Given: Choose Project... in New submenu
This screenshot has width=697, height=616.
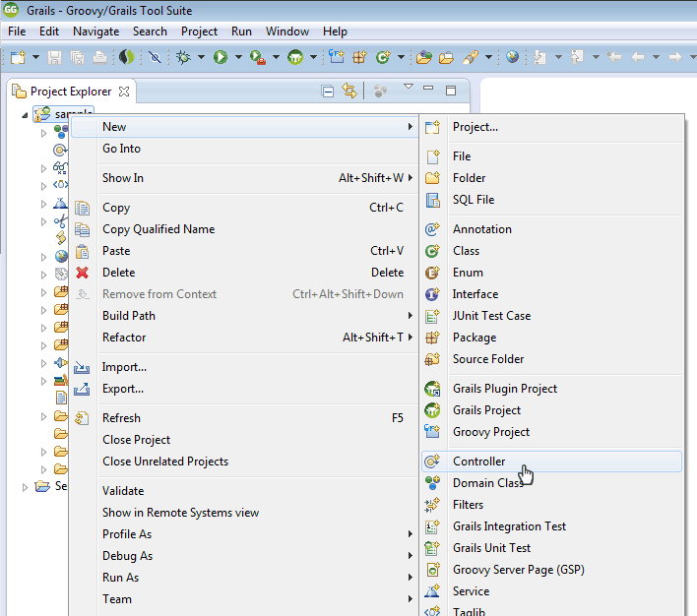Looking at the screenshot, I should [551, 127].
